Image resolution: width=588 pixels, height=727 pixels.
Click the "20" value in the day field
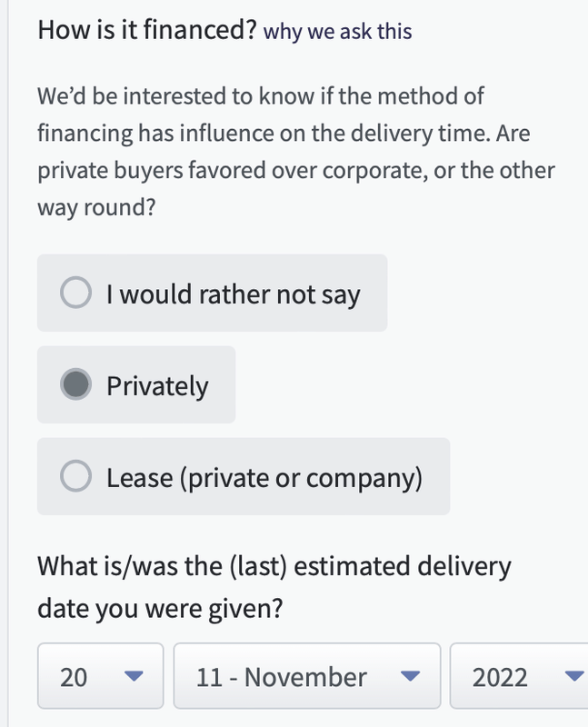pyautogui.click(x=73, y=677)
